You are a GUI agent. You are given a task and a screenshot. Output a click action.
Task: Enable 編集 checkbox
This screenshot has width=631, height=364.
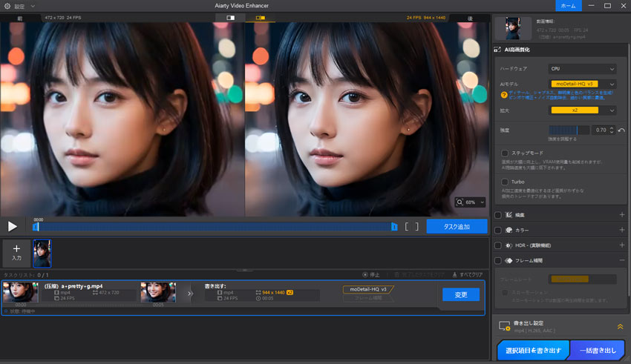(x=498, y=215)
